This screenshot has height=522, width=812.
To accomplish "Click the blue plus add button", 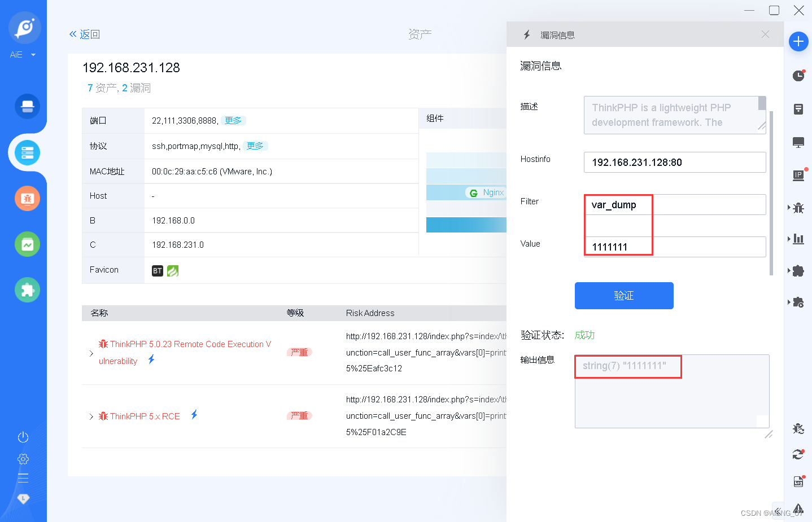I will 798,41.
